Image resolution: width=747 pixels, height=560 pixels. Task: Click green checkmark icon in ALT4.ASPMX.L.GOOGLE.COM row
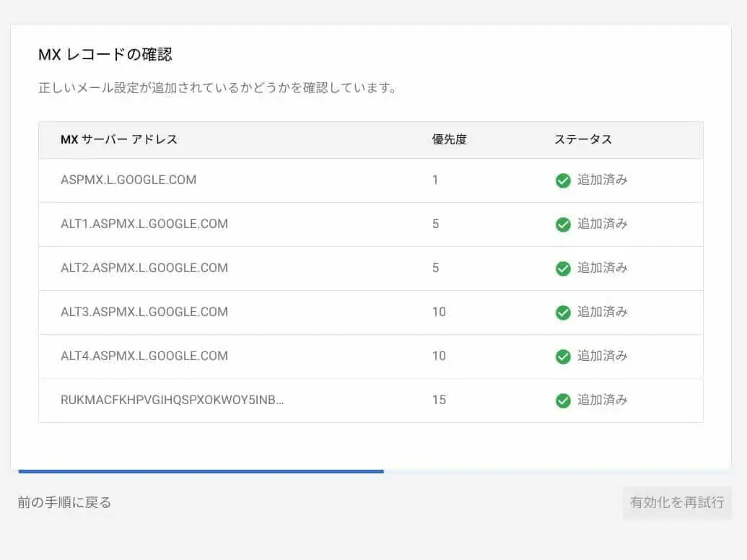(563, 356)
